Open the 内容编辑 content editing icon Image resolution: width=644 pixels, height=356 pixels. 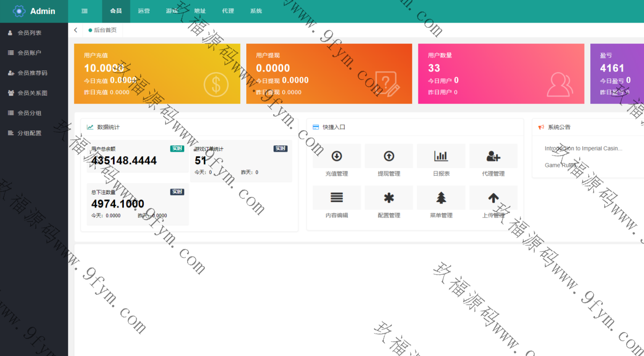(336, 198)
